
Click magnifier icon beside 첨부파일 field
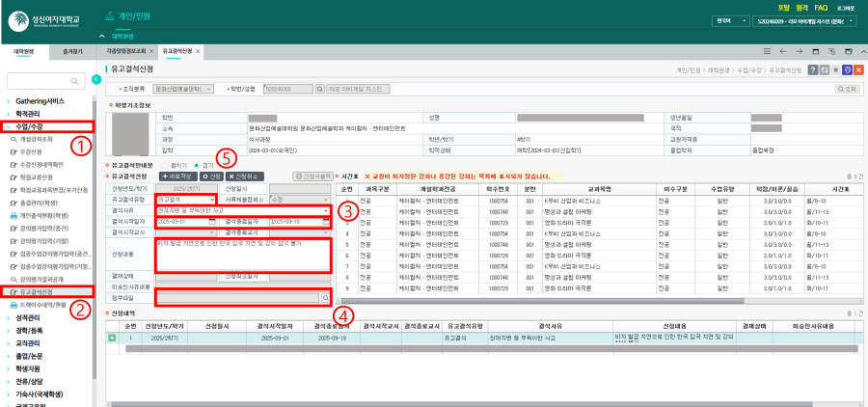(326, 297)
